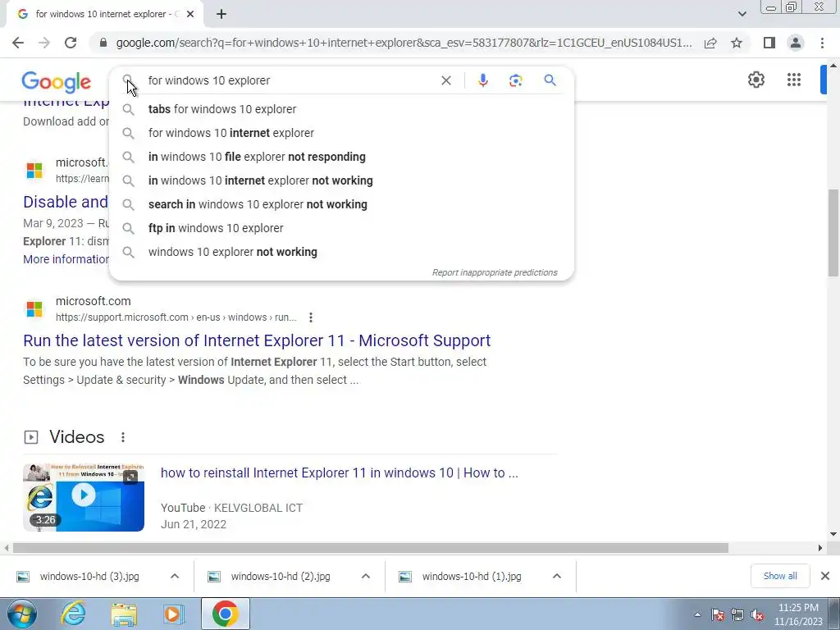The height and width of the screenshot is (630, 840).
Task: Open the Chrome side panel
Action: click(769, 43)
